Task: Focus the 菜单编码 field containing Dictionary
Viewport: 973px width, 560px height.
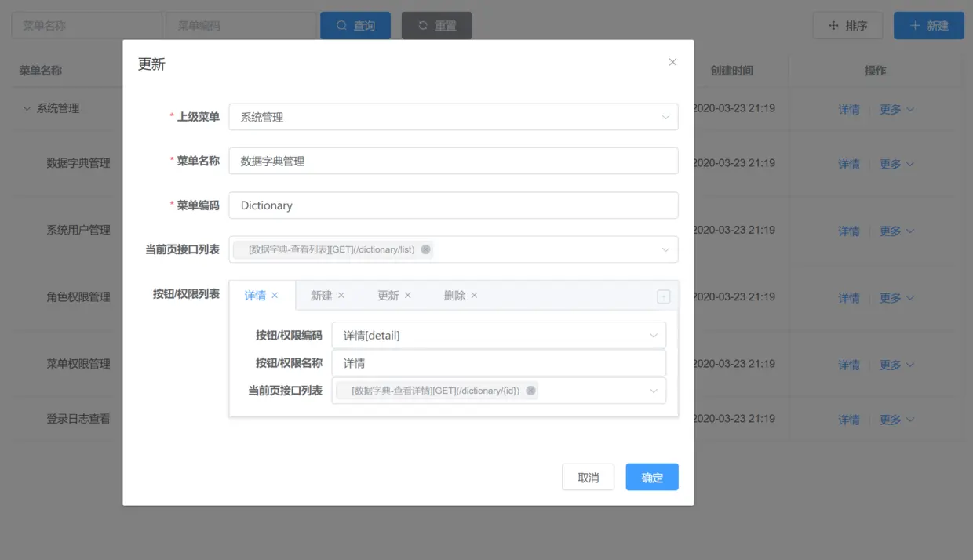Action: (454, 205)
